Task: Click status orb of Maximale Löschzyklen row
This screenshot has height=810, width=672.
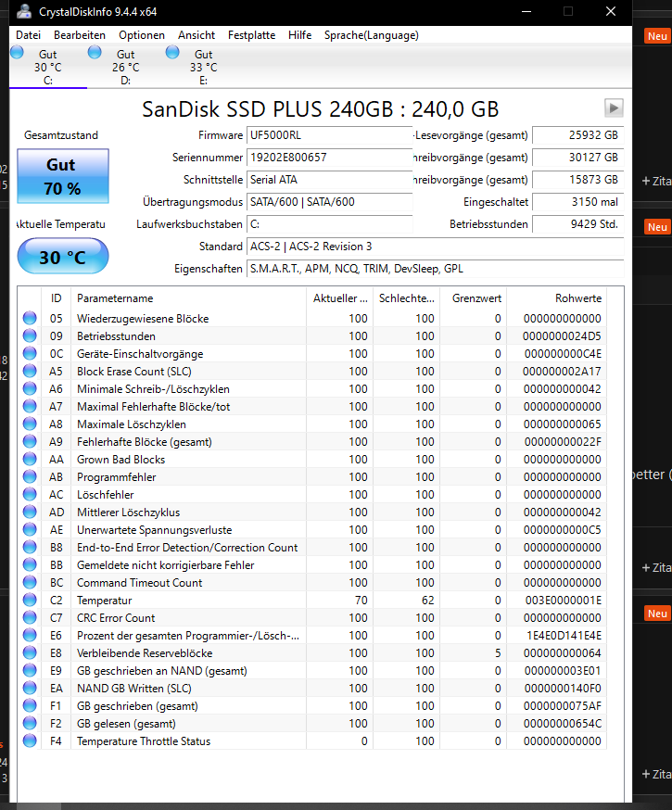Action: click(x=30, y=424)
